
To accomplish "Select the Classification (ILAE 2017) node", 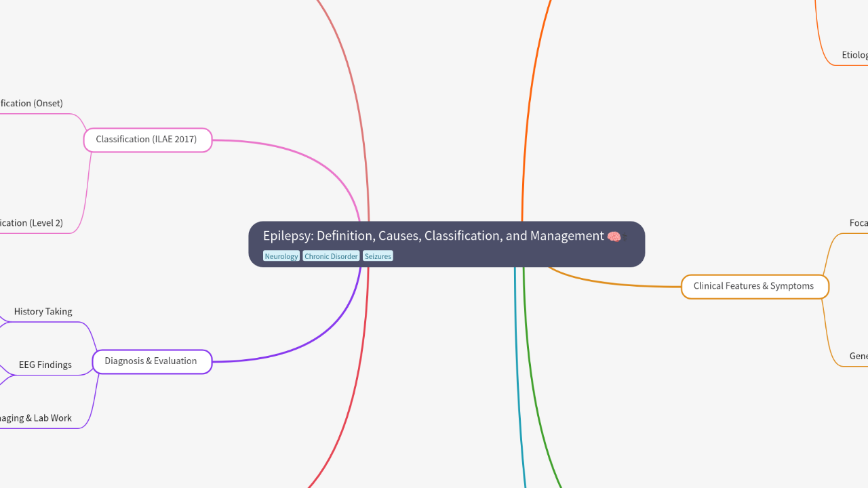I will coord(147,140).
